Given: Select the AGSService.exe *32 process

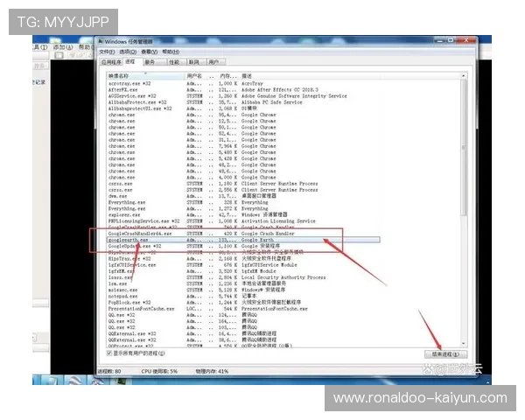Looking at the screenshot, I should click(x=243, y=95).
